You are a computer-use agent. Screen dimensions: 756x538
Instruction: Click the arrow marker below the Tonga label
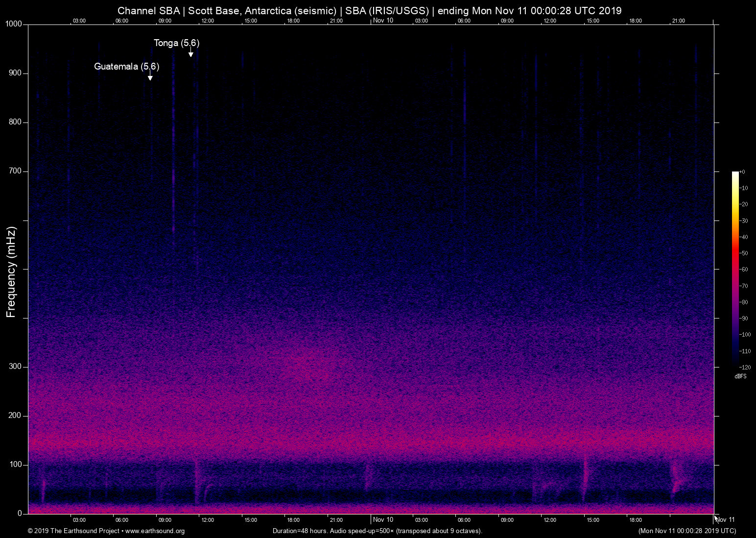click(x=191, y=54)
